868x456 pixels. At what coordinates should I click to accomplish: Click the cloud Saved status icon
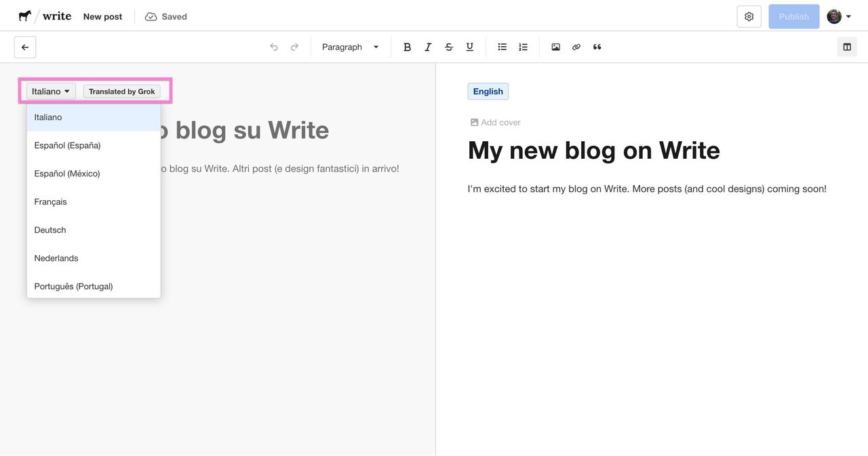[x=151, y=16]
